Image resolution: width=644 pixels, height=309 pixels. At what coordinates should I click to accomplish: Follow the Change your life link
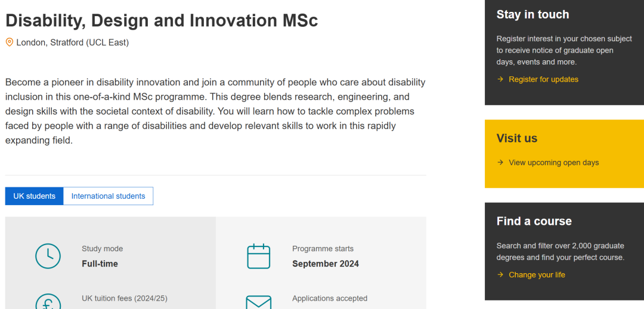tap(537, 274)
